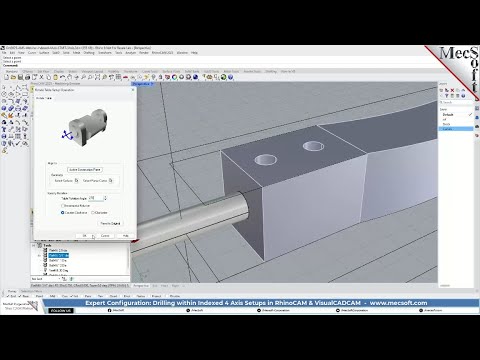Switch to the Top viewport tab
Screen dimensions: 480x360
155,286
